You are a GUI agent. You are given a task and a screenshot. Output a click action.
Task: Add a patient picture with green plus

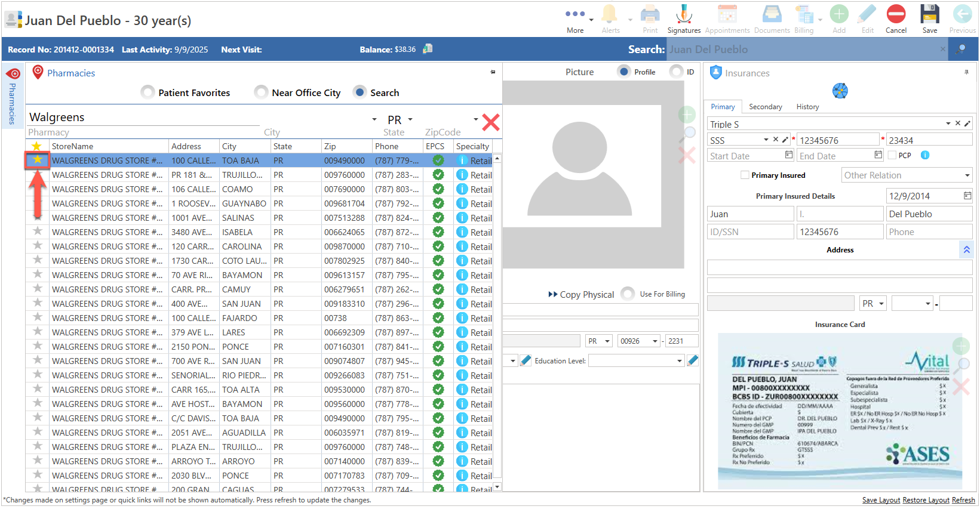687,115
